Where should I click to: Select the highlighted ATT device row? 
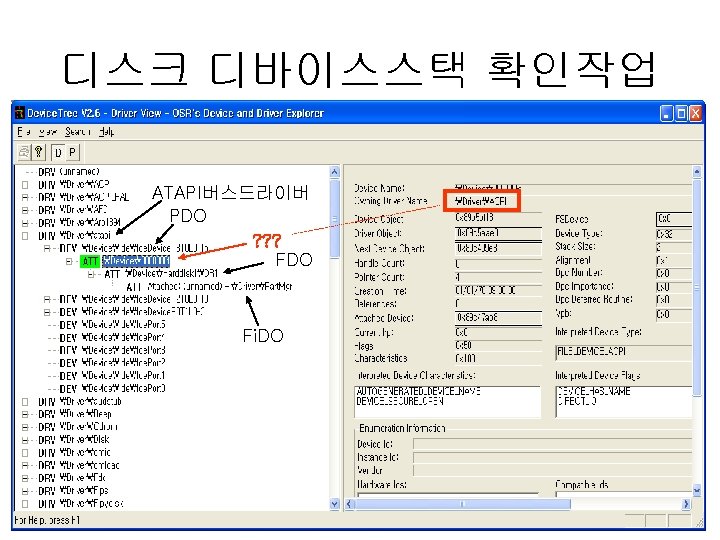coord(125,261)
